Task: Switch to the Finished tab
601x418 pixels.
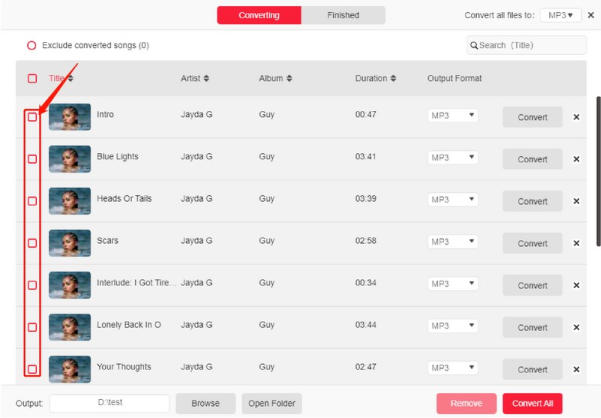Action: click(x=343, y=15)
